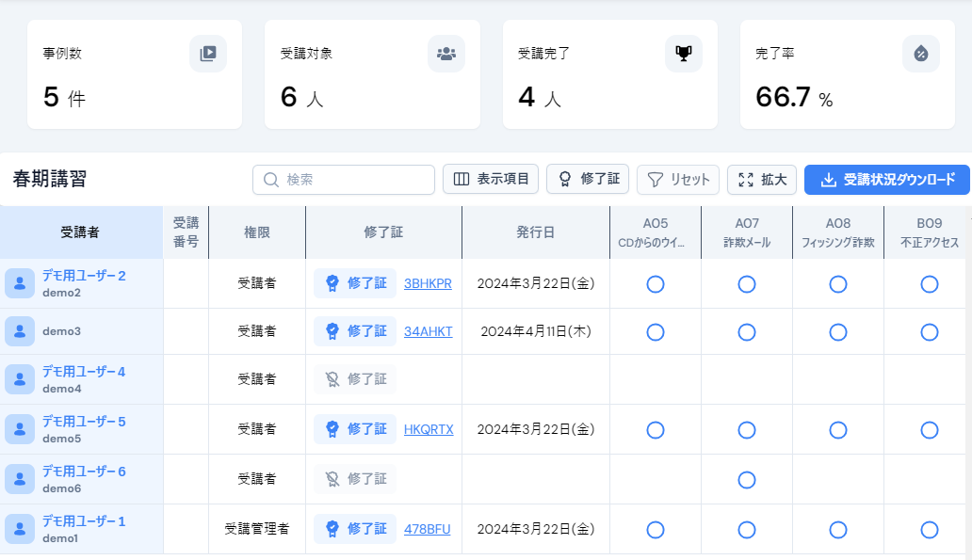Click the 受講管理者 role cell
The image size is (972, 560).
click(x=256, y=528)
